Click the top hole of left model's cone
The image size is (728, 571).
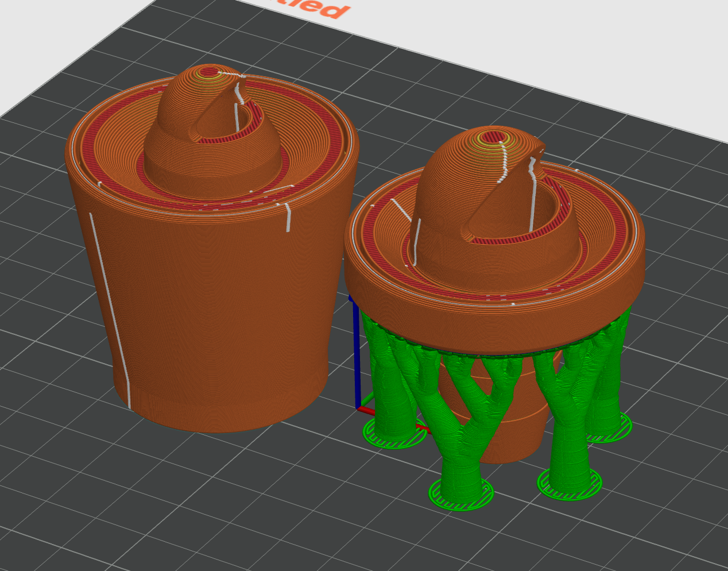tap(210, 72)
